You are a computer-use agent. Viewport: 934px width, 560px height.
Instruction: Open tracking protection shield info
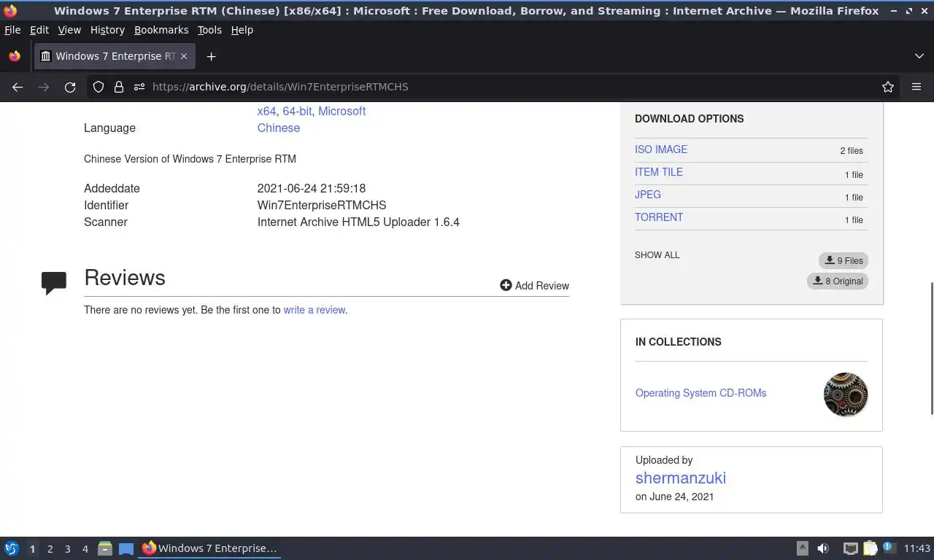99,87
